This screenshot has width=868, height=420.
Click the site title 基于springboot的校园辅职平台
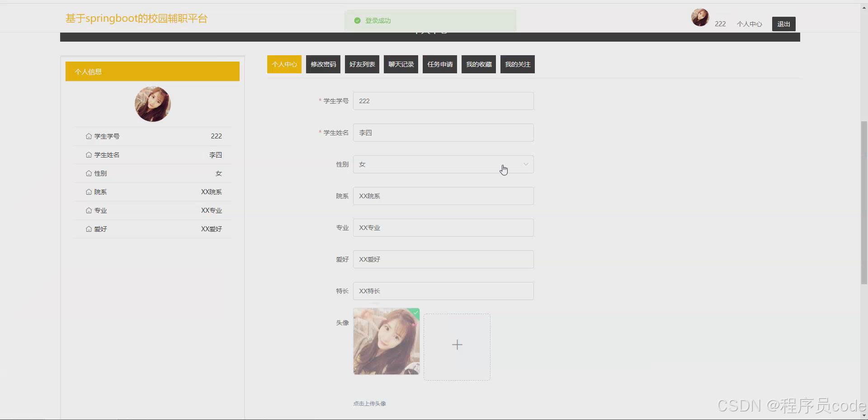pyautogui.click(x=137, y=19)
